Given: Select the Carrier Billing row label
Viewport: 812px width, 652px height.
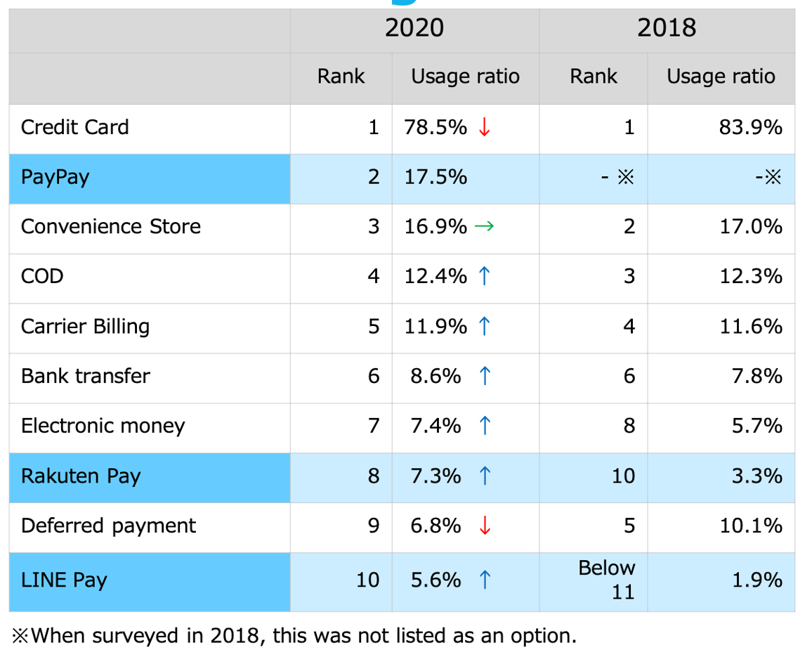Looking at the screenshot, I should 85,326.
